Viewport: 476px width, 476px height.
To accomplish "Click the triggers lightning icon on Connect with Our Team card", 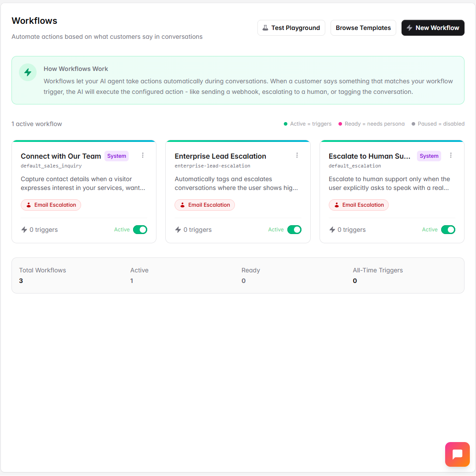I will [24, 229].
